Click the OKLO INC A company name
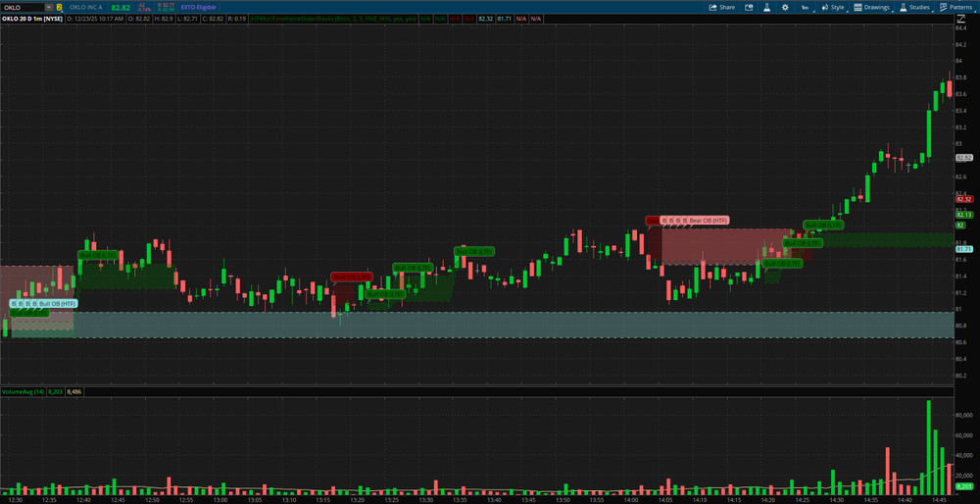980x504 pixels. tap(85, 7)
